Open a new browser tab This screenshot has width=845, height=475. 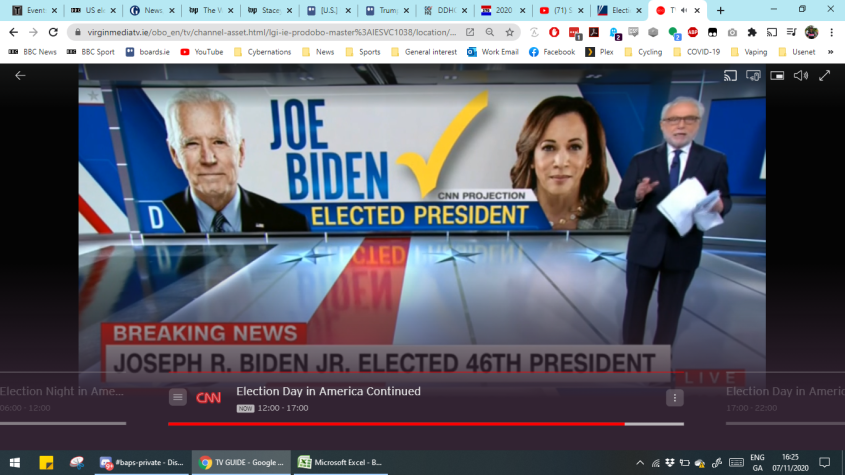[x=720, y=10]
